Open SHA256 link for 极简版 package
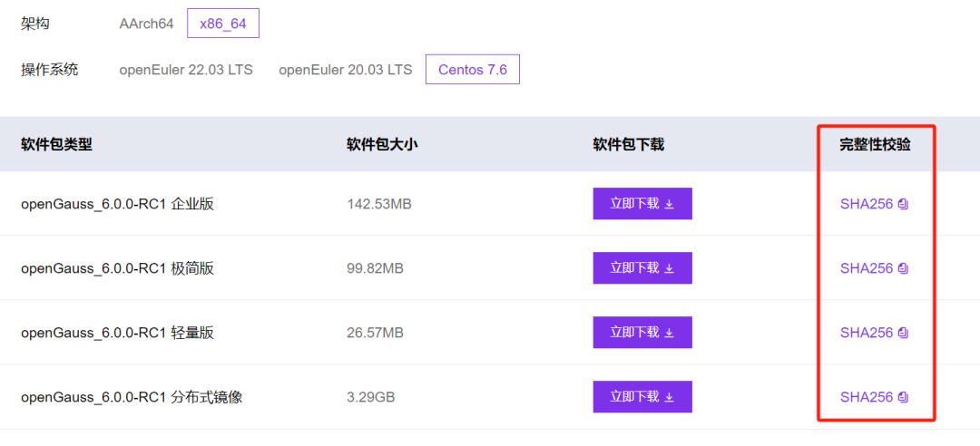Screen dimensions: 980x446 pyautogui.click(x=867, y=268)
